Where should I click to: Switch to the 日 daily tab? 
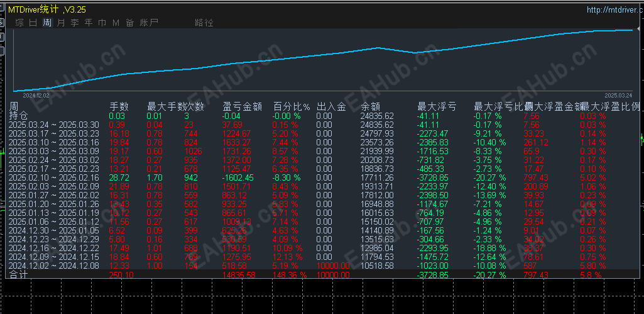[33, 23]
